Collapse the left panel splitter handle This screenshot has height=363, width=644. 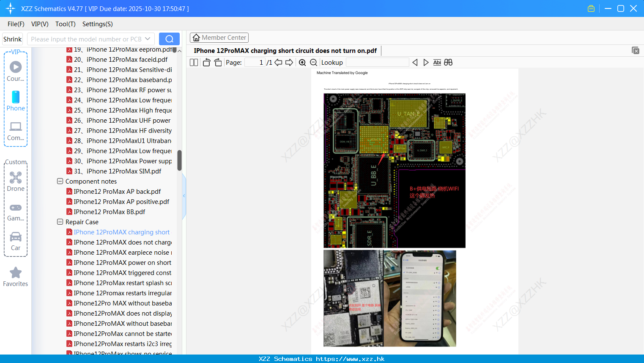point(184,196)
